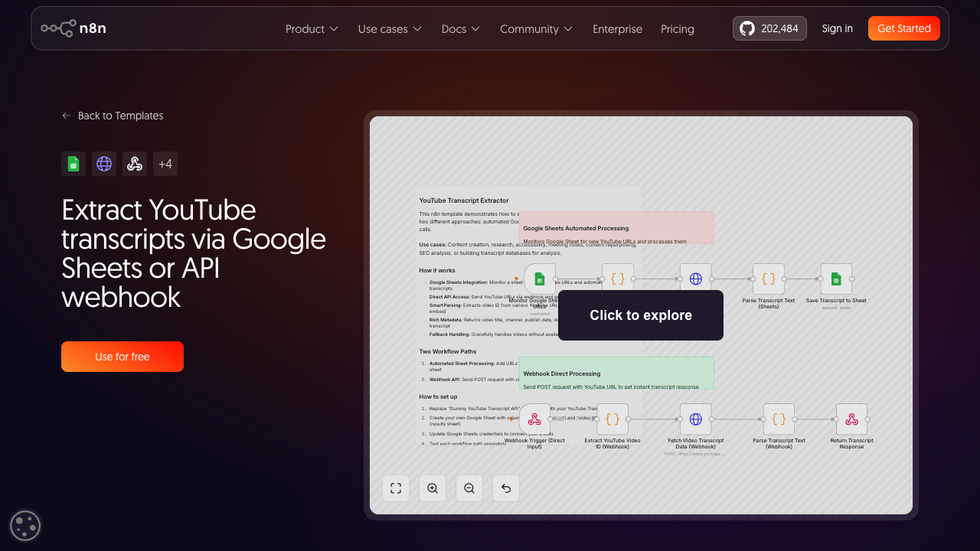
Task: Select the Parse Transcript Text (Sheets) node
Action: (x=769, y=279)
